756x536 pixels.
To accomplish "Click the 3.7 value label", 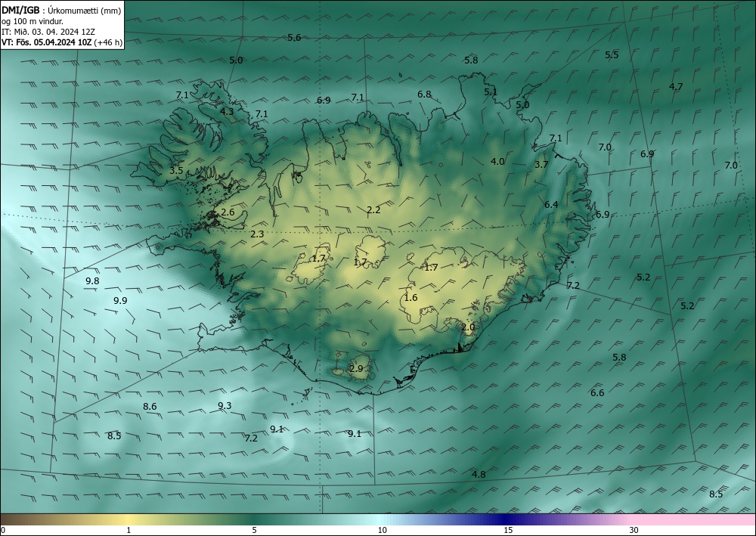I will tap(541, 164).
